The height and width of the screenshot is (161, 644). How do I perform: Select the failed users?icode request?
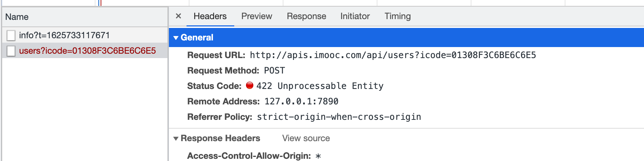click(87, 51)
